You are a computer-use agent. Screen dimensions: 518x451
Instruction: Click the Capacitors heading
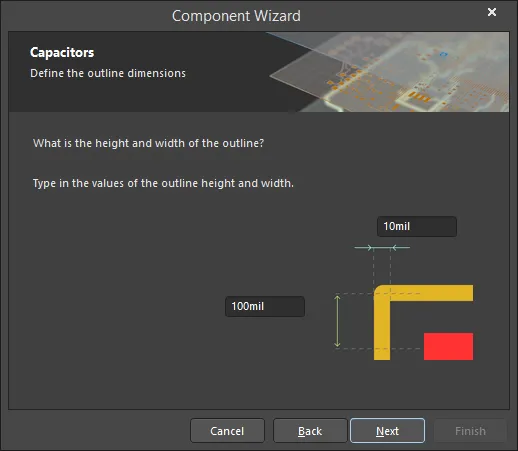point(62,53)
